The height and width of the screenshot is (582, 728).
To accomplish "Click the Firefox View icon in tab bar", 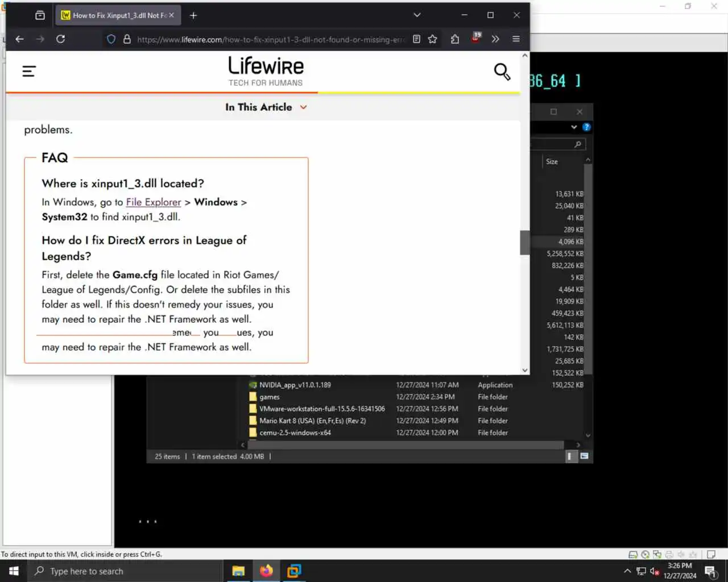I will [x=40, y=15].
